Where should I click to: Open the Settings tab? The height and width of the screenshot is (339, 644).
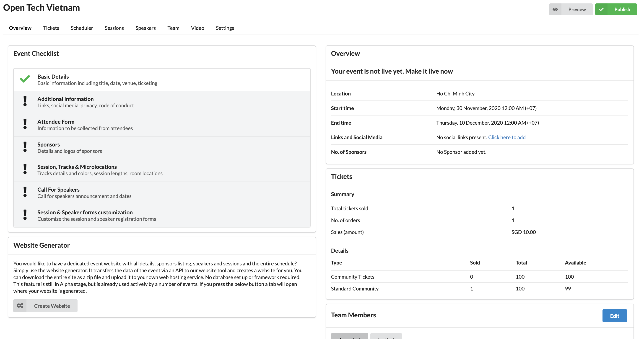coord(225,28)
